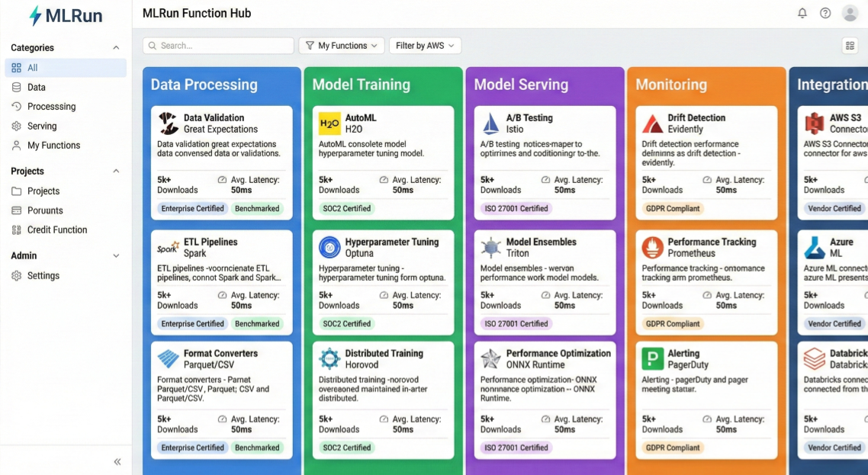
Task: Open the My Functions filter dropdown
Action: coord(342,46)
